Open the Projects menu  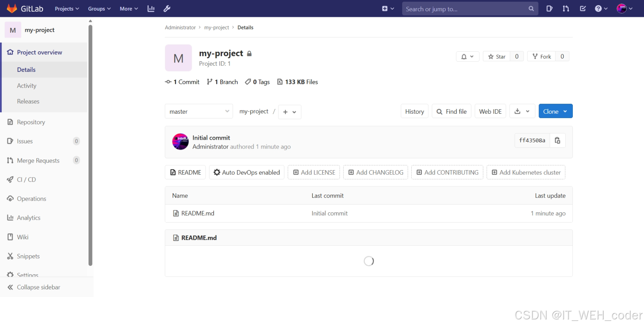[67, 8]
